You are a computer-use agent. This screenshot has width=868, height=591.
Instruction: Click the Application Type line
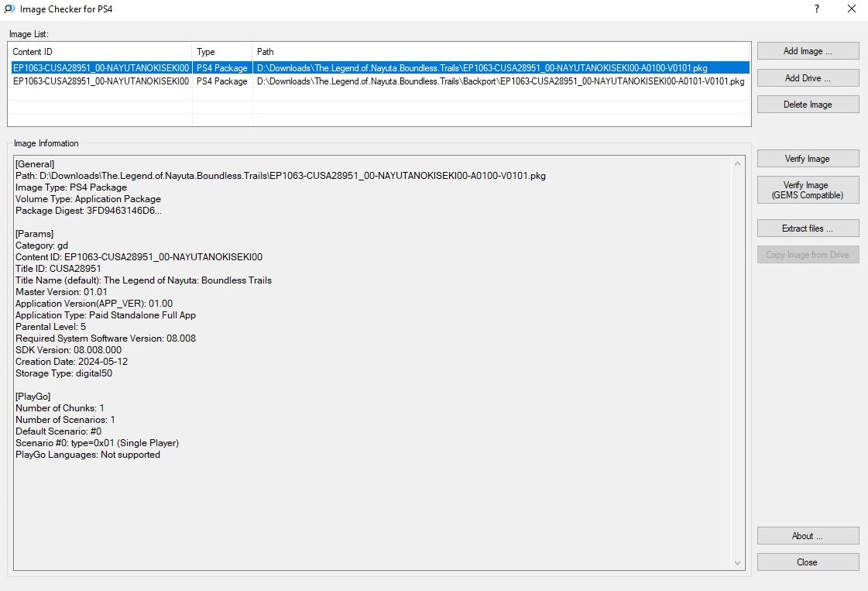[x=106, y=315]
